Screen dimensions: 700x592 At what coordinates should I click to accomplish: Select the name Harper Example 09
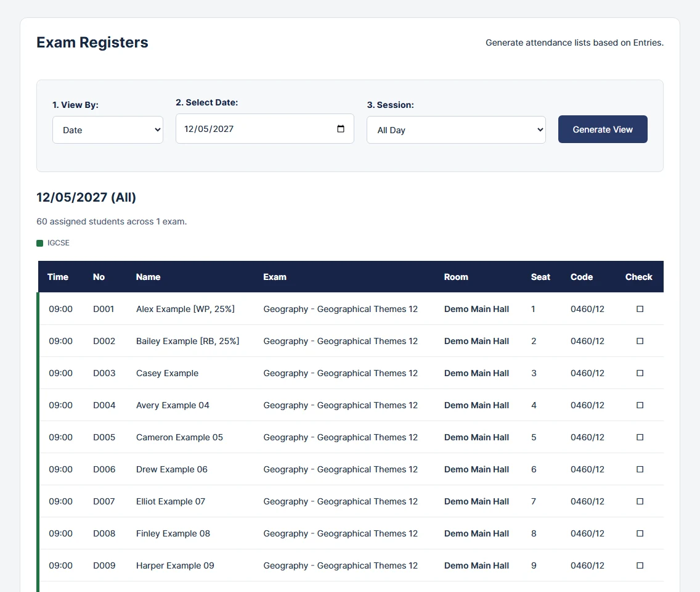tap(175, 565)
